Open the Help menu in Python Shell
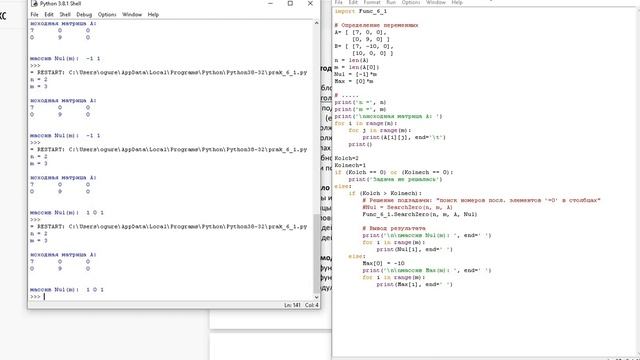Image resolution: width=640 pixels, height=360 pixels. [153, 14]
